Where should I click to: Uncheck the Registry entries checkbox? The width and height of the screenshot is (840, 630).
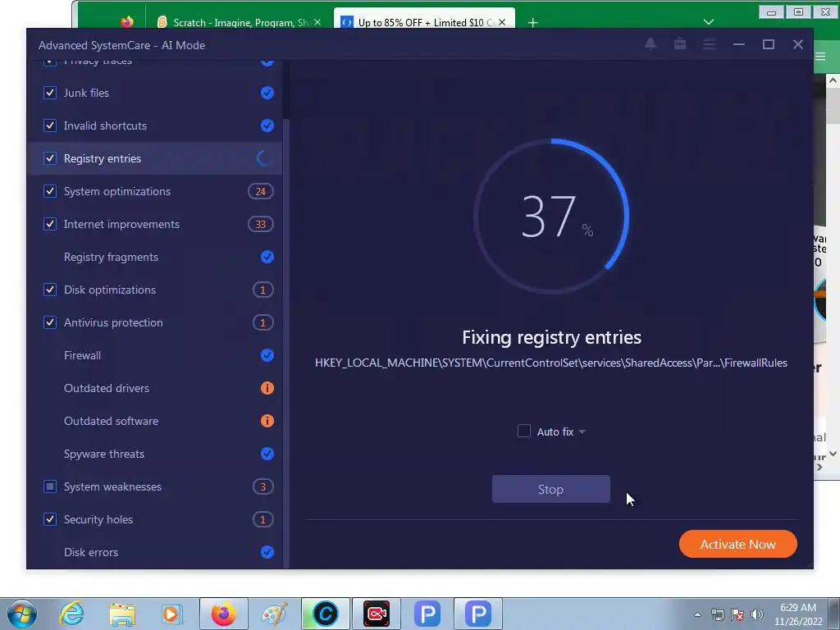tap(50, 158)
